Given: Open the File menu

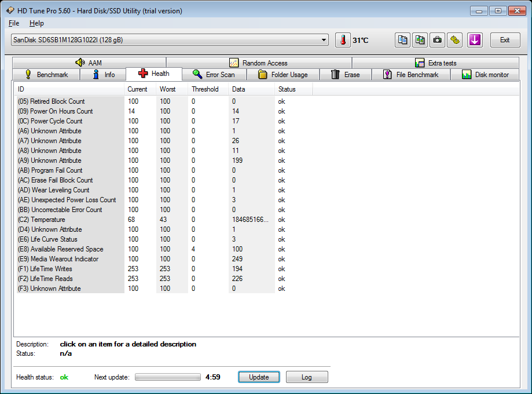Looking at the screenshot, I should point(14,23).
